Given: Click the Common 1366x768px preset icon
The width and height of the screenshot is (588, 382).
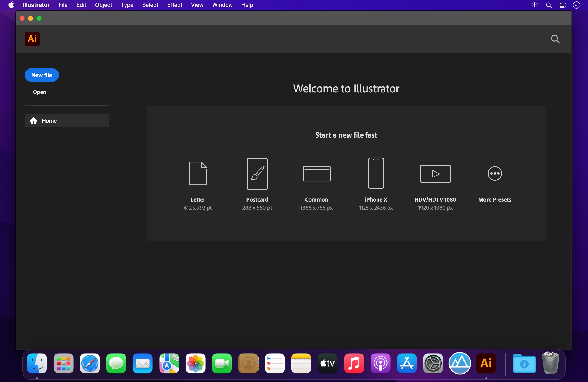Looking at the screenshot, I should (316, 173).
